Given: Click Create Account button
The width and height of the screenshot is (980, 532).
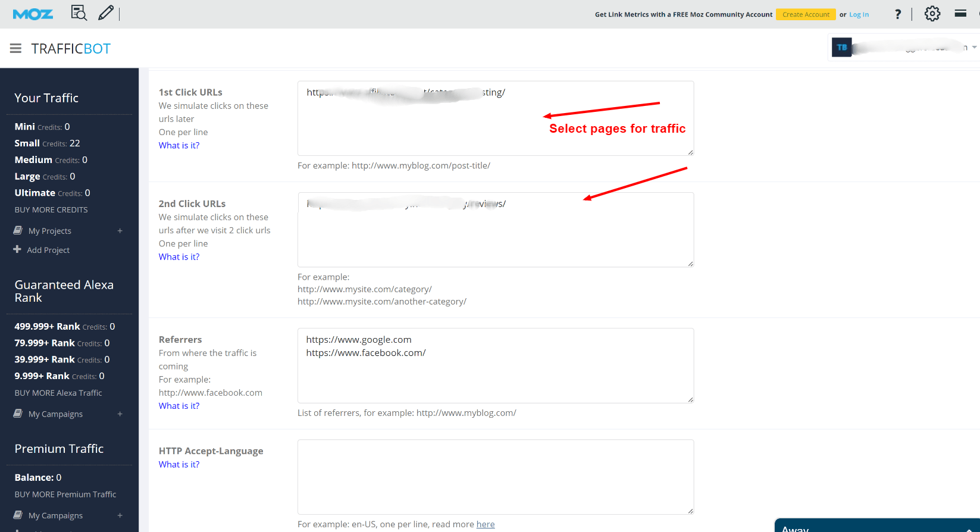Looking at the screenshot, I should [806, 14].
